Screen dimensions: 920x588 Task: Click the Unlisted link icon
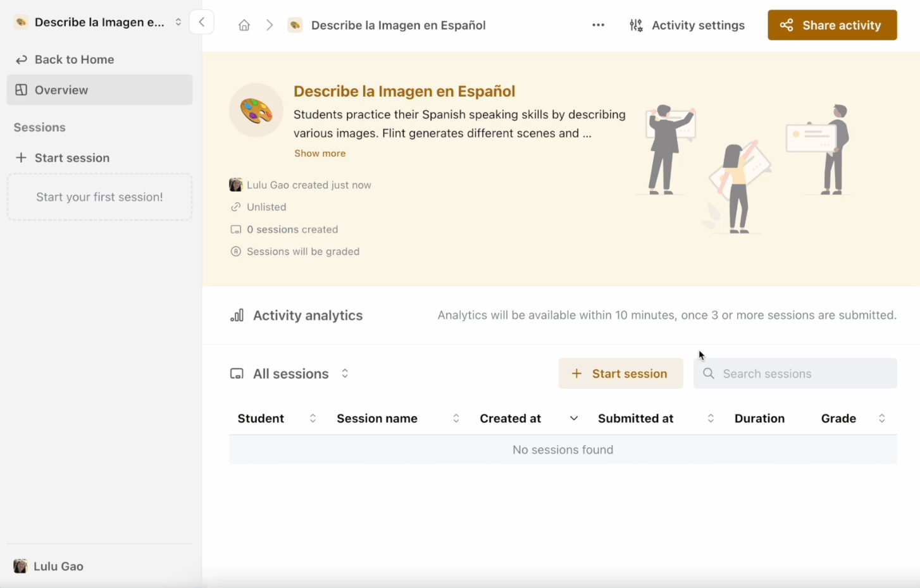click(236, 207)
